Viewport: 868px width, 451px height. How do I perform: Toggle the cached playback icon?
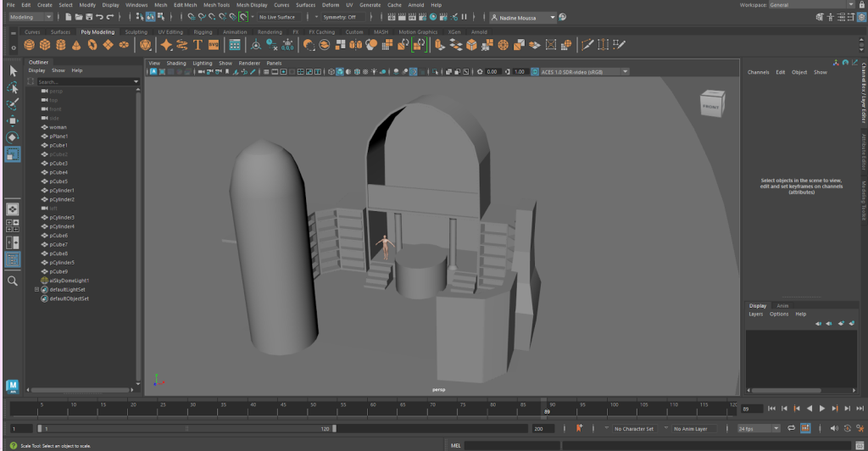pyautogui.click(x=805, y=428)
